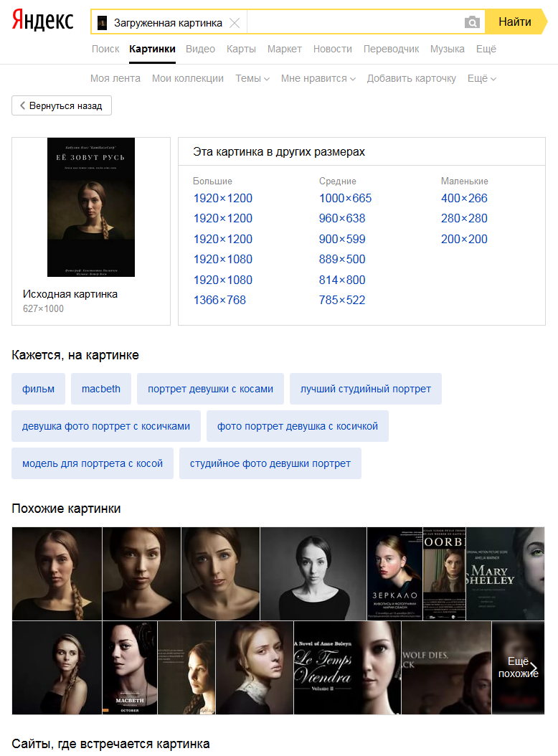
Task: Click the Yandex logo
Action: [43, 21]
